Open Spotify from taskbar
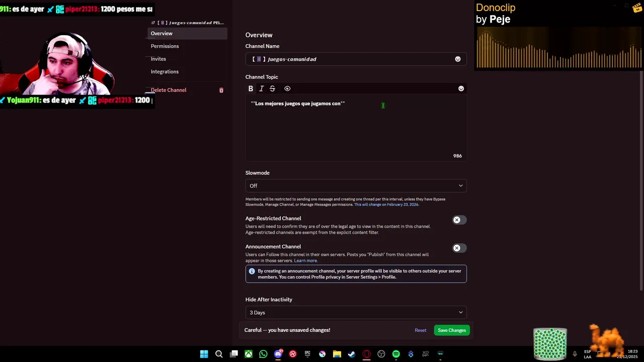The width and height of the screenshot is (644, 362). click(x=396, y=354)
